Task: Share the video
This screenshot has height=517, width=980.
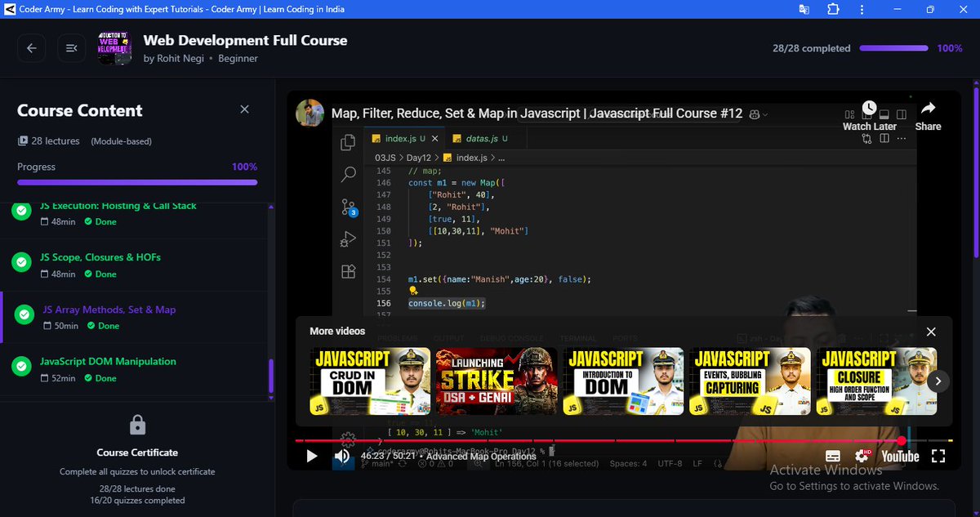Action: tap(928, 115)
